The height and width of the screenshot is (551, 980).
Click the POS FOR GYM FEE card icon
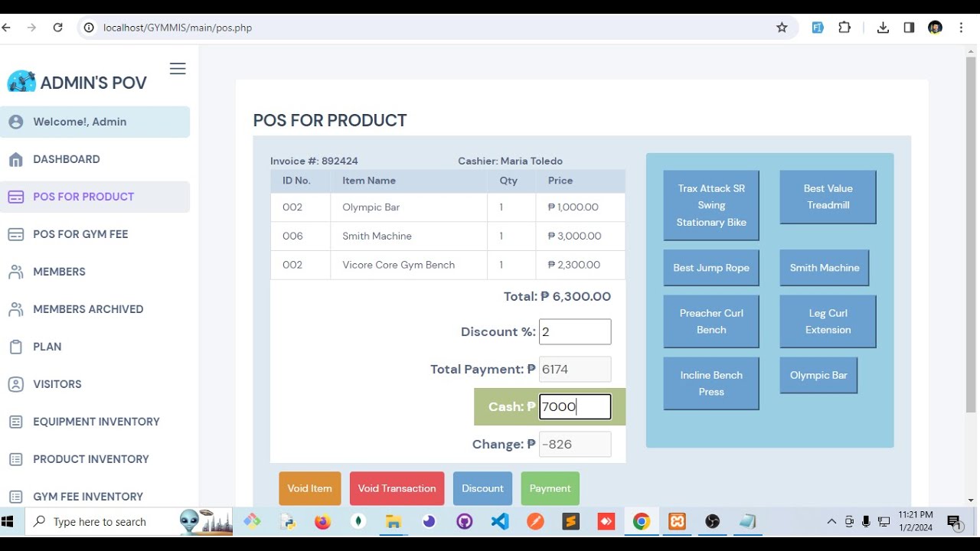[x=15, y=234]
